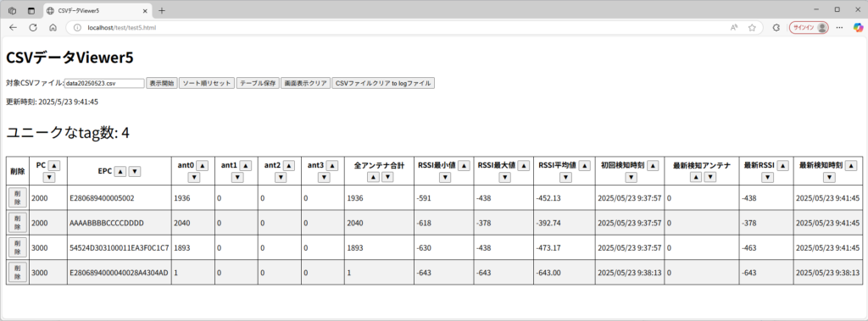Open tab actions menu icon

[31, 10]
